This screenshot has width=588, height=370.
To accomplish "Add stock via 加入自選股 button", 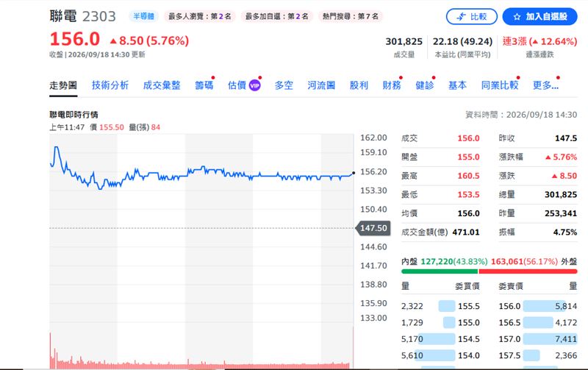I will (539, 16).
